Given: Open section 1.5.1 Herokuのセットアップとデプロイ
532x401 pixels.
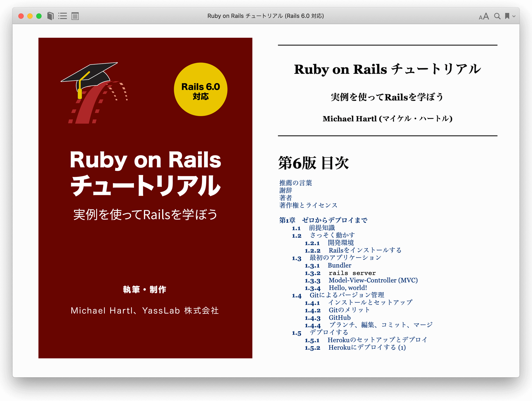Looking at the screenshot, I should point(366,340).
